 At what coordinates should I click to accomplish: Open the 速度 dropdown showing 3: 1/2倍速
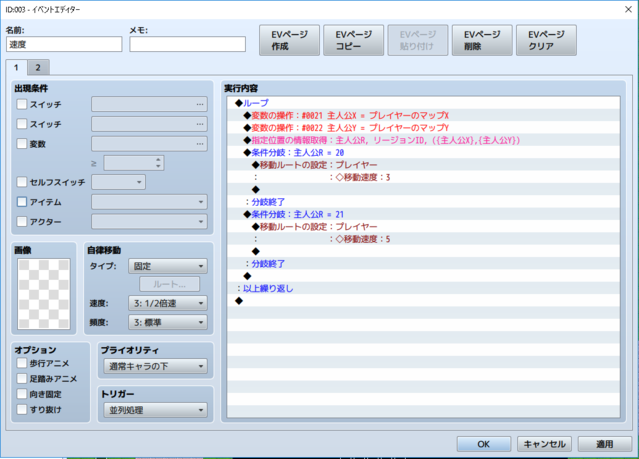pyautogui.click(x=167, y=303)
